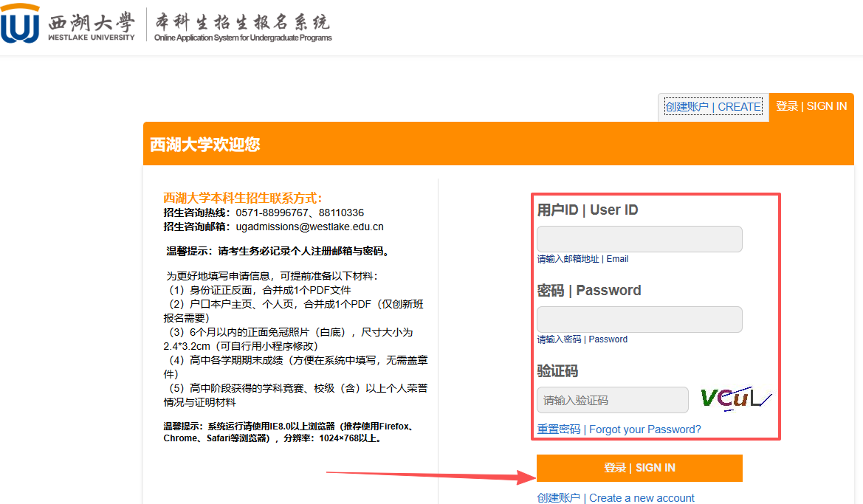The height and width of the screenshot is (504, 863).
Task: Refresh the captcha verification image
Action: [x=735, y=399]
